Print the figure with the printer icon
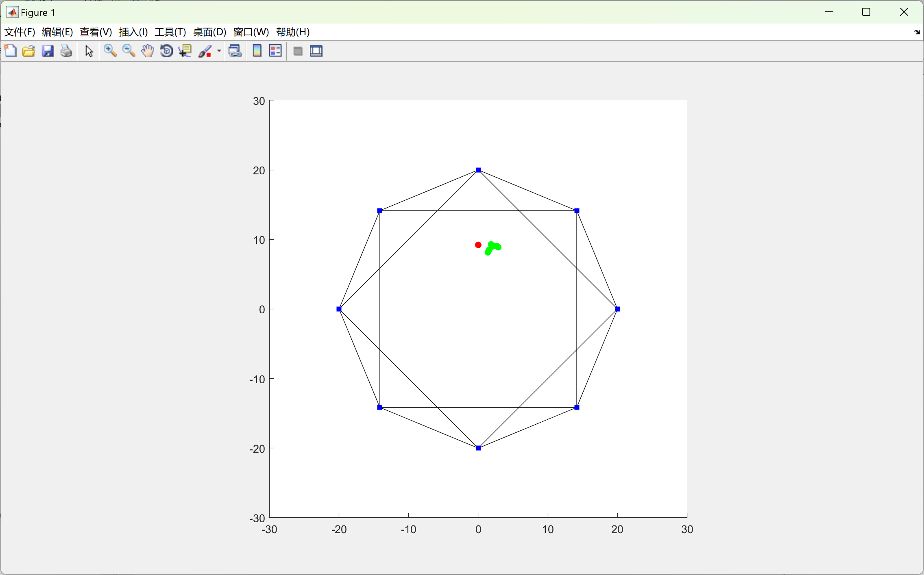The height and width of the screenshot is (575, 924). coord(66,51)
